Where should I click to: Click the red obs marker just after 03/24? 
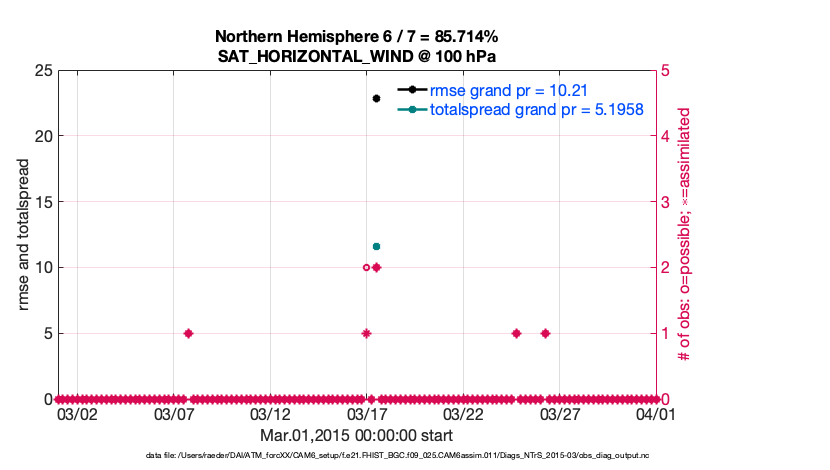[516, 333]
